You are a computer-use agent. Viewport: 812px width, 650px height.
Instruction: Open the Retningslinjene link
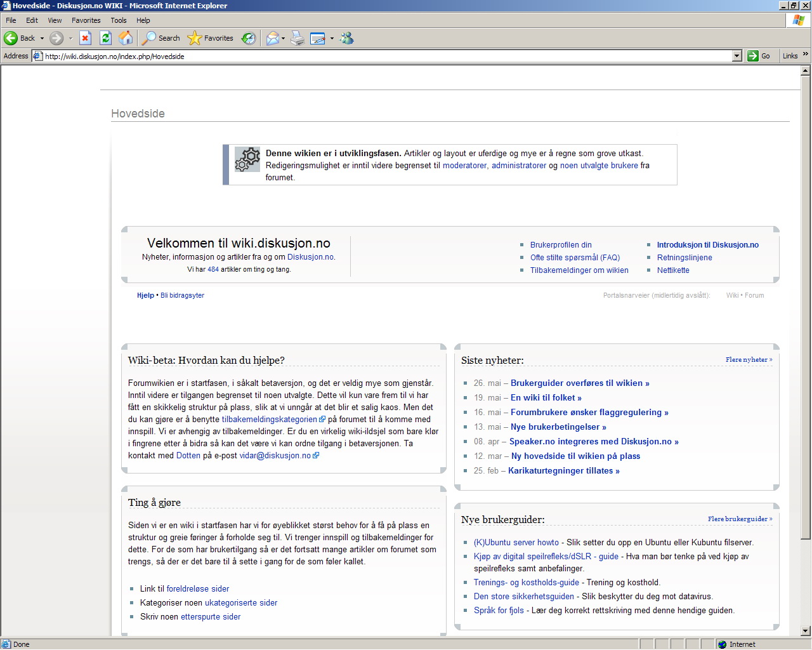[x=684, y=258]
